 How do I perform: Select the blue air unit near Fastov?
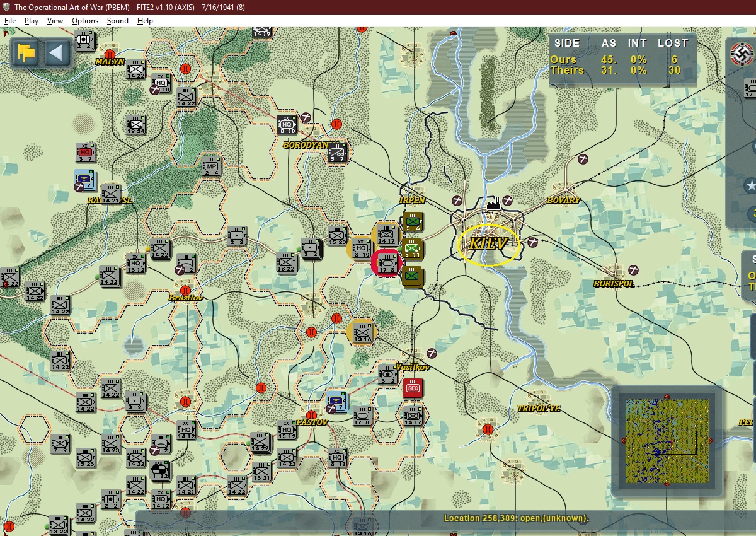337,400
